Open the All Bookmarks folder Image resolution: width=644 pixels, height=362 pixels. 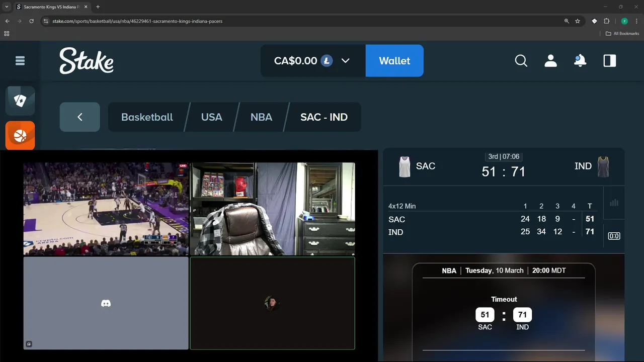coord(622,34)
